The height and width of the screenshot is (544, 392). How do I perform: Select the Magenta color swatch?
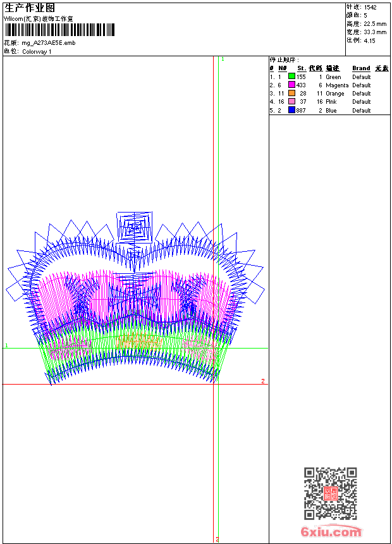click(x=291, y=85)
